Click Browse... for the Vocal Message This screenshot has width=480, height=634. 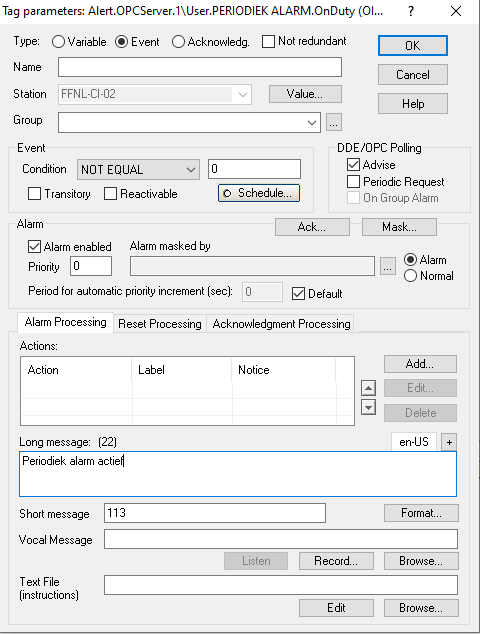point(421,561)
